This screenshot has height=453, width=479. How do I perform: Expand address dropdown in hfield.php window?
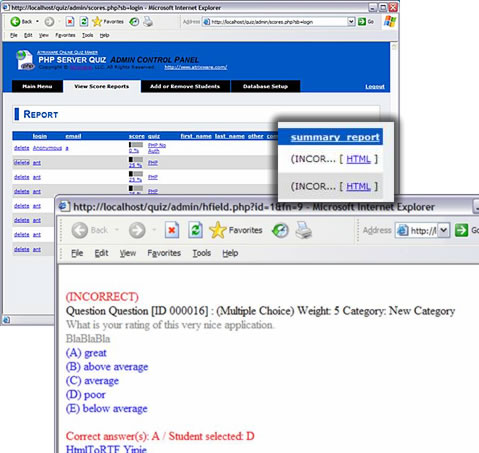(444, 230)
